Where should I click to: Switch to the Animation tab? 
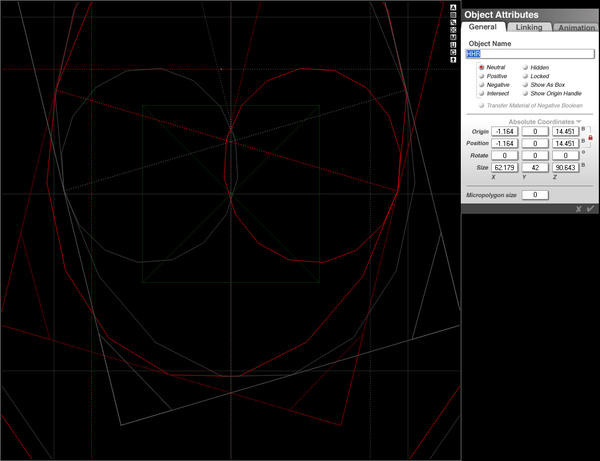pyautogui.click(x=576, y=28)
